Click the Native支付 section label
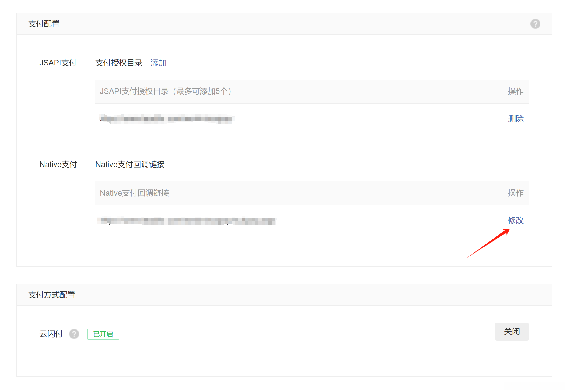The image size is (569, 392). coord(58,164)
